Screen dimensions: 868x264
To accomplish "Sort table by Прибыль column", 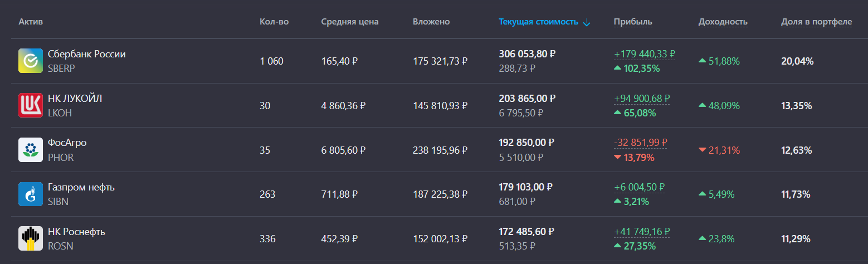I will [632, 22].
